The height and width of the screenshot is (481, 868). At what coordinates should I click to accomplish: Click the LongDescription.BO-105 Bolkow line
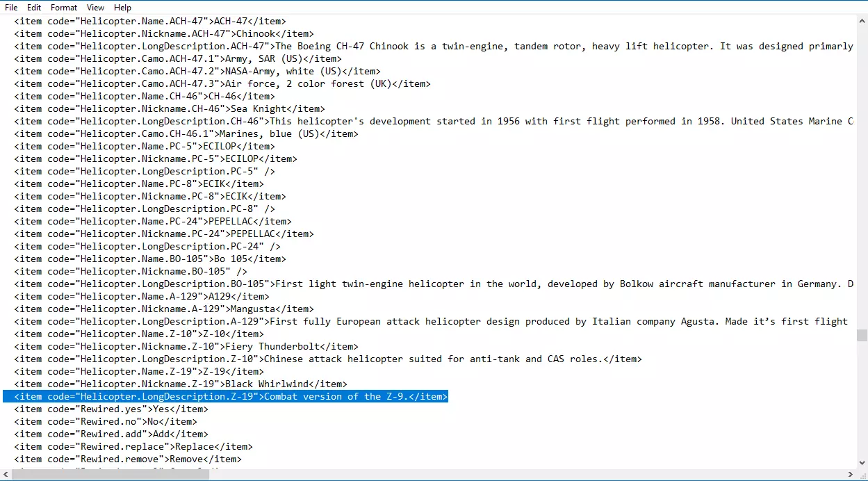pos(434,284)
